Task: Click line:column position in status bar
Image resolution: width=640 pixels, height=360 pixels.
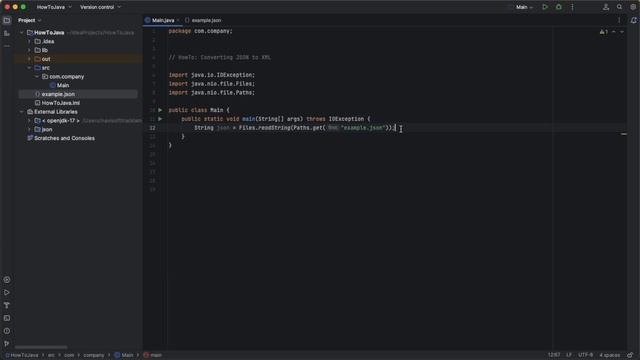Action: (554, 355)
